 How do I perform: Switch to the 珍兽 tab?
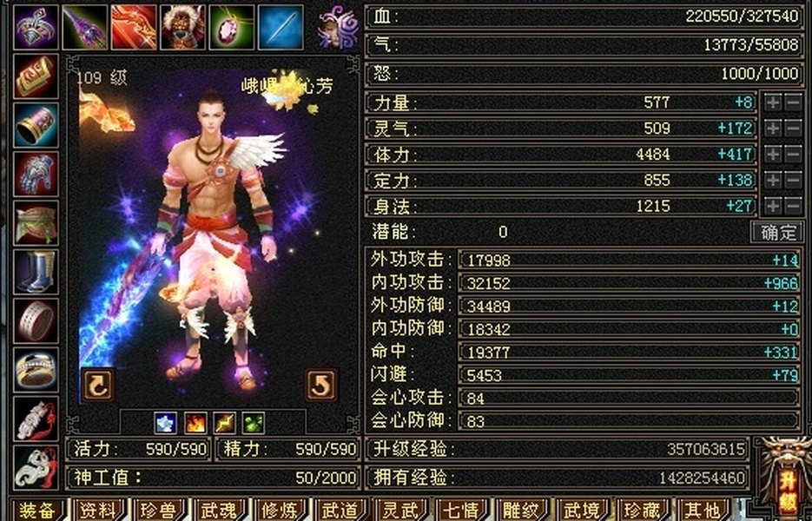click(159, 510)
